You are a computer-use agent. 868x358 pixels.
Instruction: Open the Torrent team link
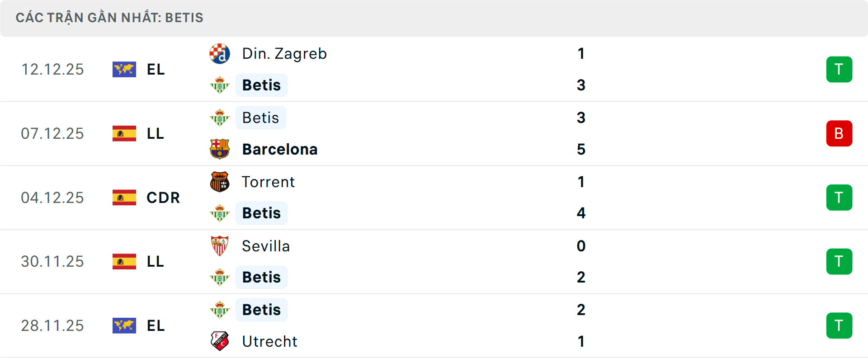coord(268,182)
